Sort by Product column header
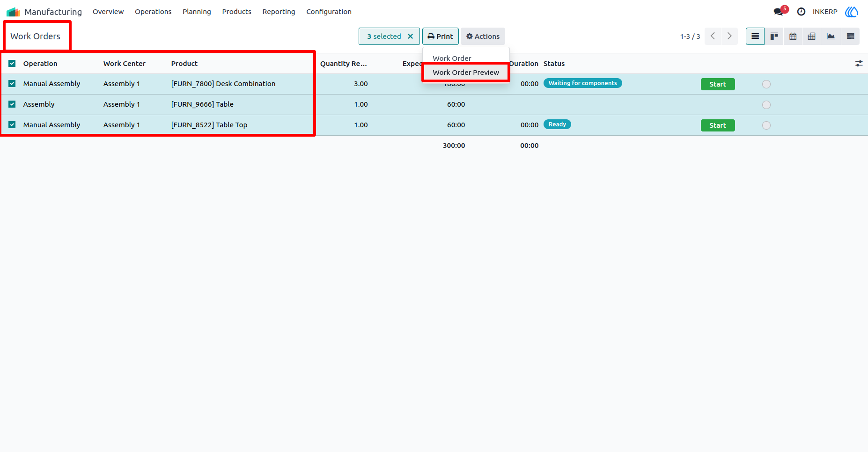 [x=184, y=64]
